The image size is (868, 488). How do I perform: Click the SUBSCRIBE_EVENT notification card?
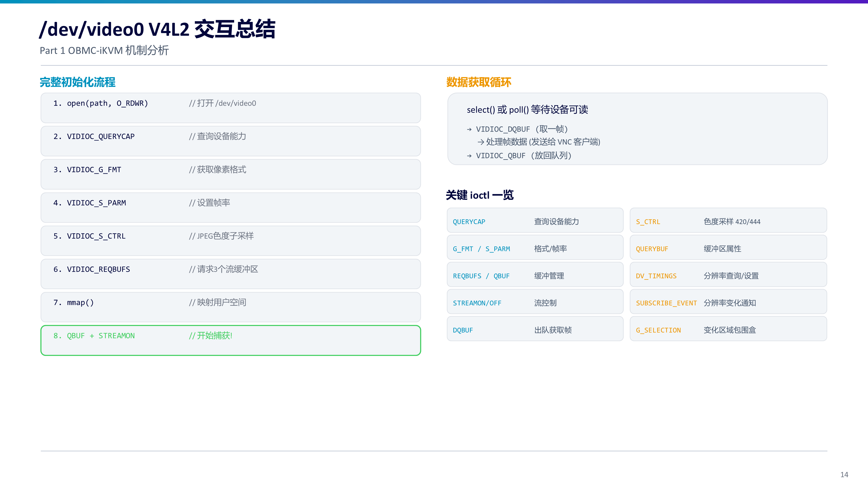coord(728,302)
